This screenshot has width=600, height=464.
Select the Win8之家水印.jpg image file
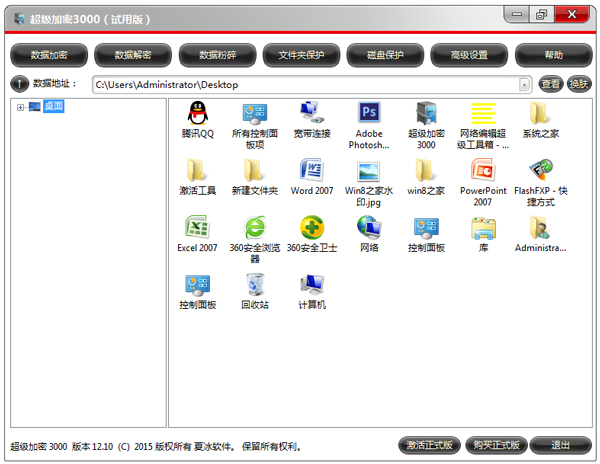click(369, 172)
